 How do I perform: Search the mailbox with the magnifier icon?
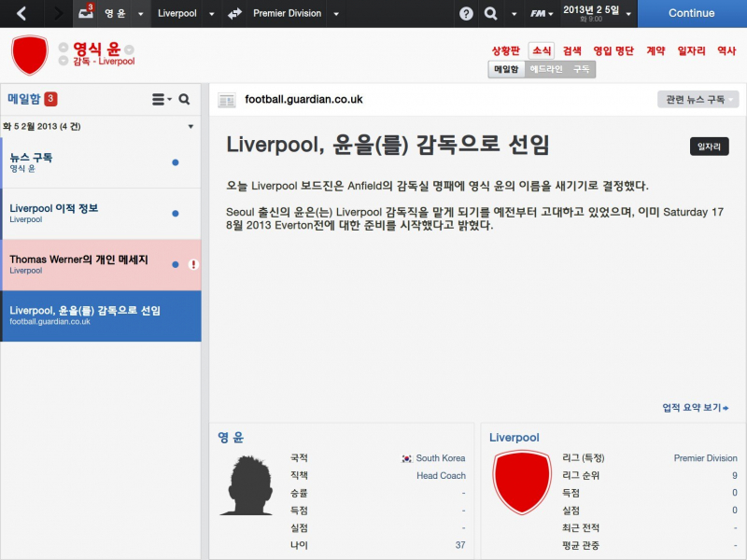point(184,99)
